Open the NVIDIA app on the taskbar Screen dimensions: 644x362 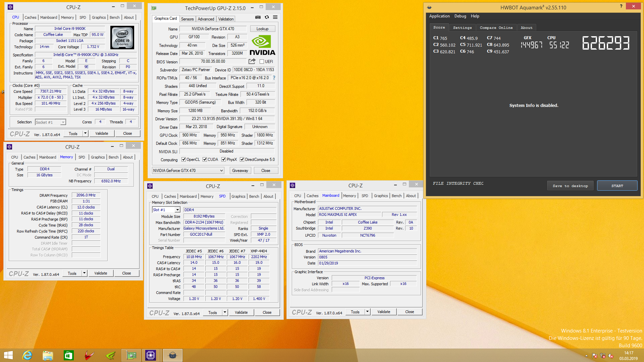point(110,355)
